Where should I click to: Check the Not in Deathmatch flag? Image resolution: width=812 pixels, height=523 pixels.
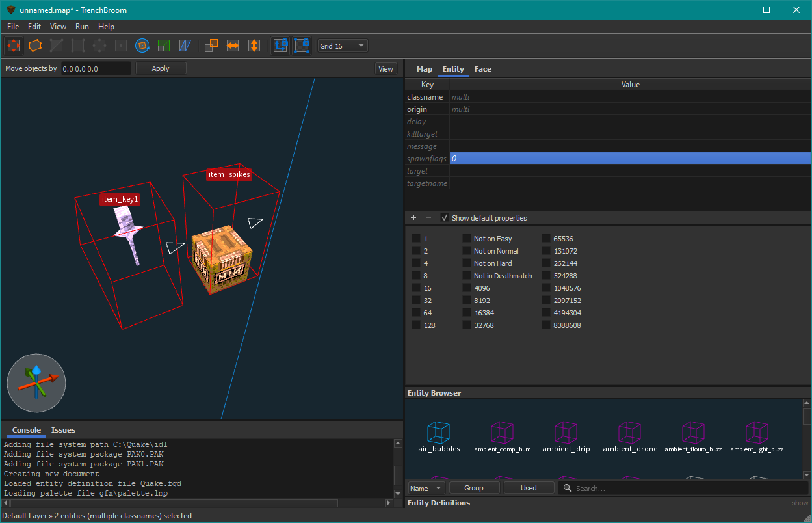[467, 276]
